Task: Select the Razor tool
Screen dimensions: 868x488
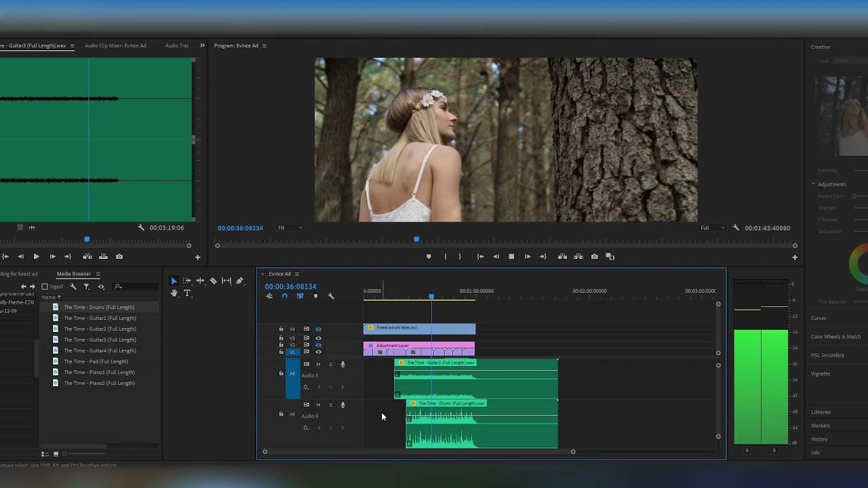Action: 213,281
